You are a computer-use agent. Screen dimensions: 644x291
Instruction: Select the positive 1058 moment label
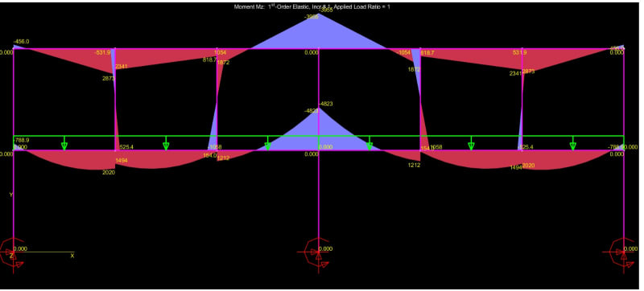click(436, 147)
